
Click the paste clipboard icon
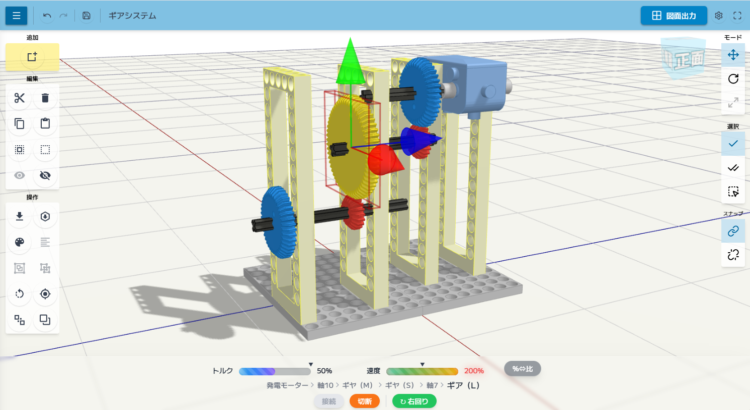(45, 124)
